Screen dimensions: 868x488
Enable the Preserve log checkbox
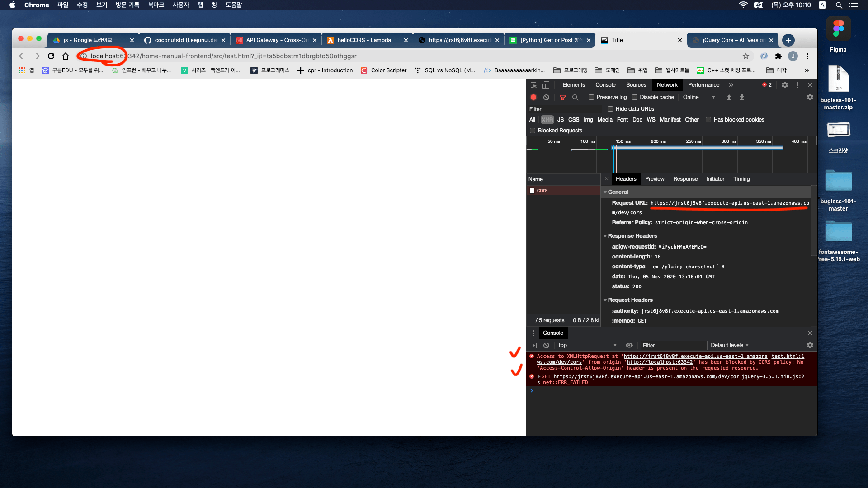click(591, 97)
